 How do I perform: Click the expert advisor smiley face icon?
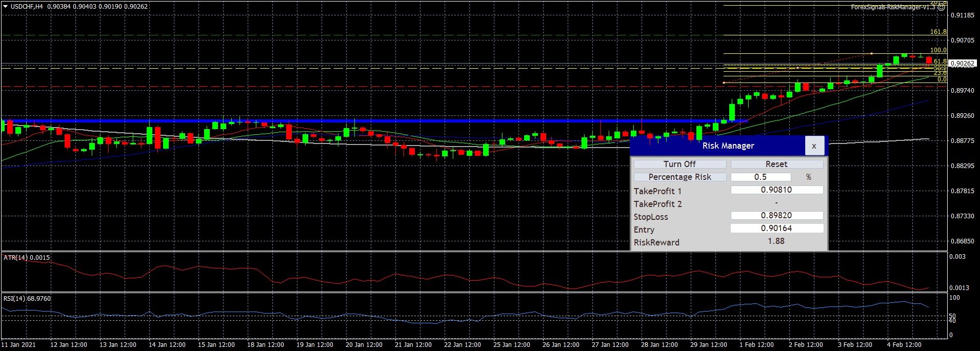(x=942, y=7)
